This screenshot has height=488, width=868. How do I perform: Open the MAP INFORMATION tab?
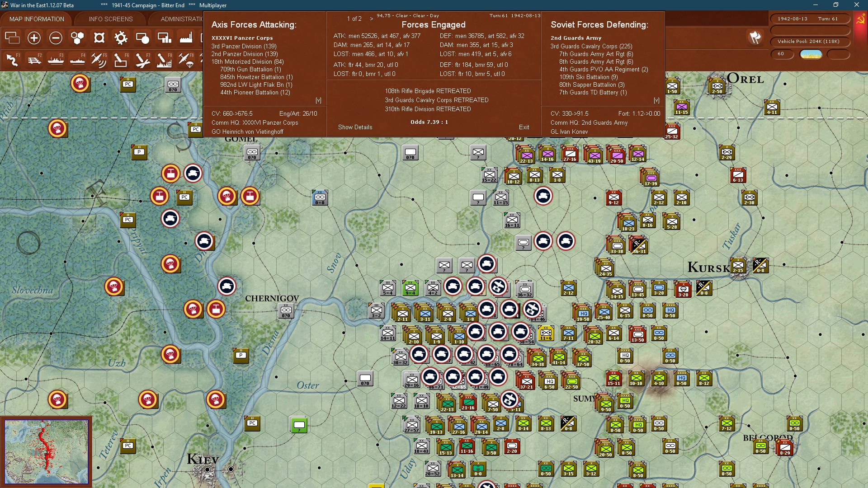[x=37, y=19]
